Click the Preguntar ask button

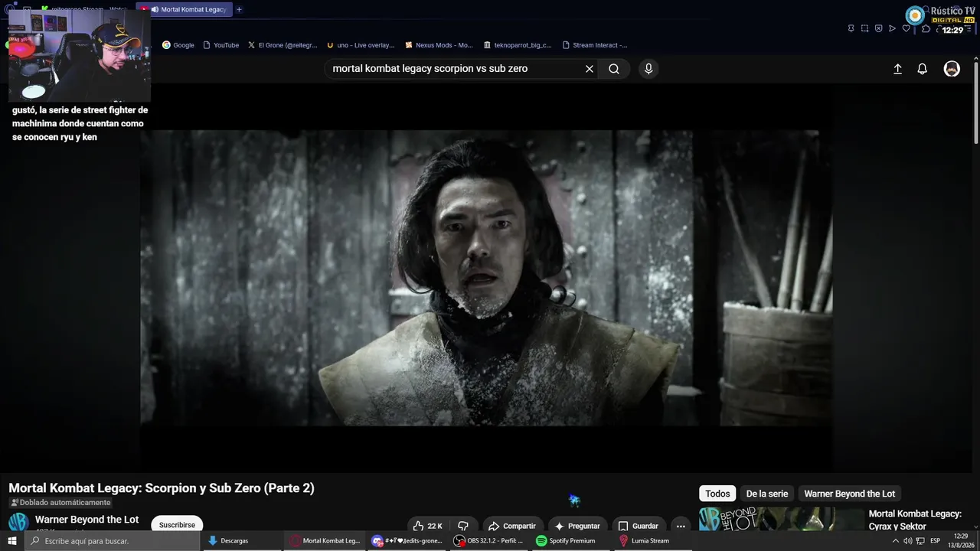(577, 526)
